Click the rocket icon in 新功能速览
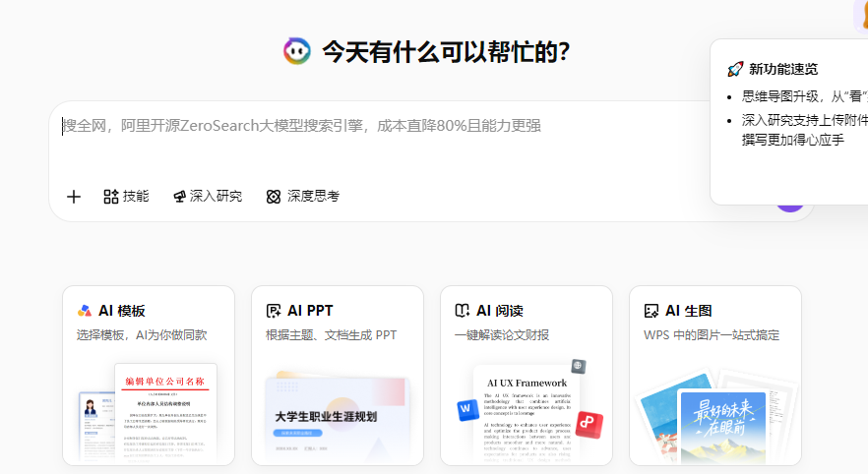Image resolution: width=868 pixels, height=474 pixels. [x=734, y=69]
